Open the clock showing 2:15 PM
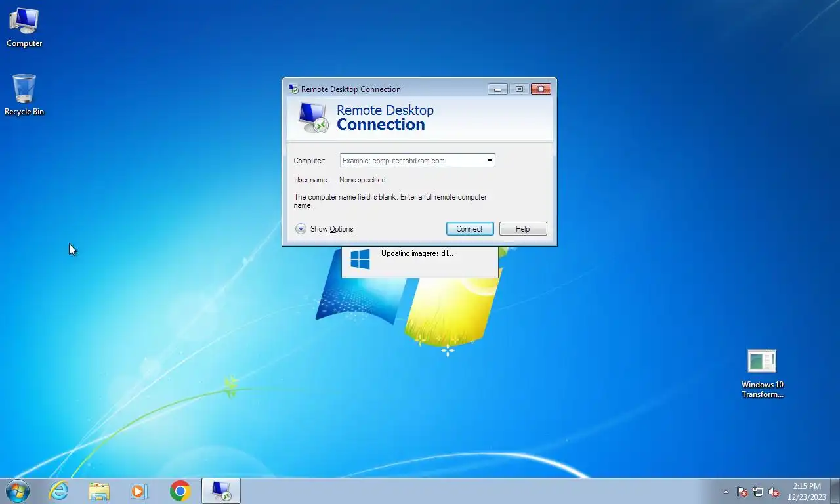Viewport: 840px width, 504px height. pos(807,492)
